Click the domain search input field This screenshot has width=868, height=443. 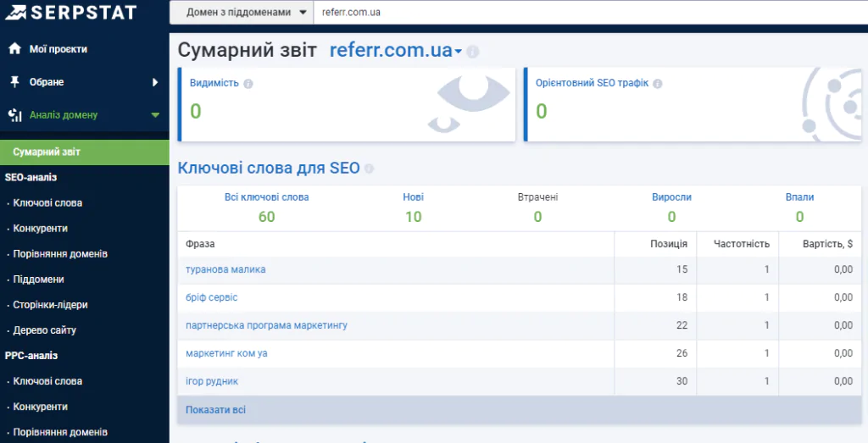point(591,12)
